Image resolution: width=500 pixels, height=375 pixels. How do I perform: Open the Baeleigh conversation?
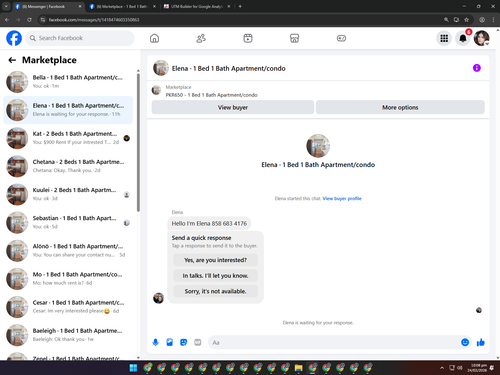[x=68, y=335]
